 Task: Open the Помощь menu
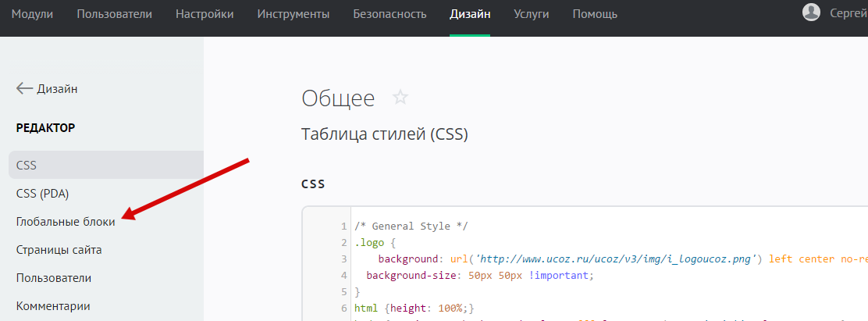595,14
